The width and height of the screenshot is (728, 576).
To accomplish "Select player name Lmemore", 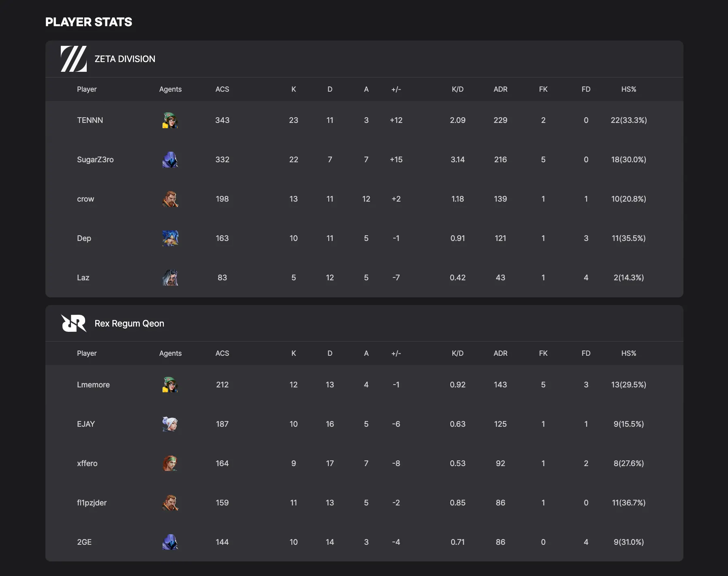I will click(x=93, y=385).
